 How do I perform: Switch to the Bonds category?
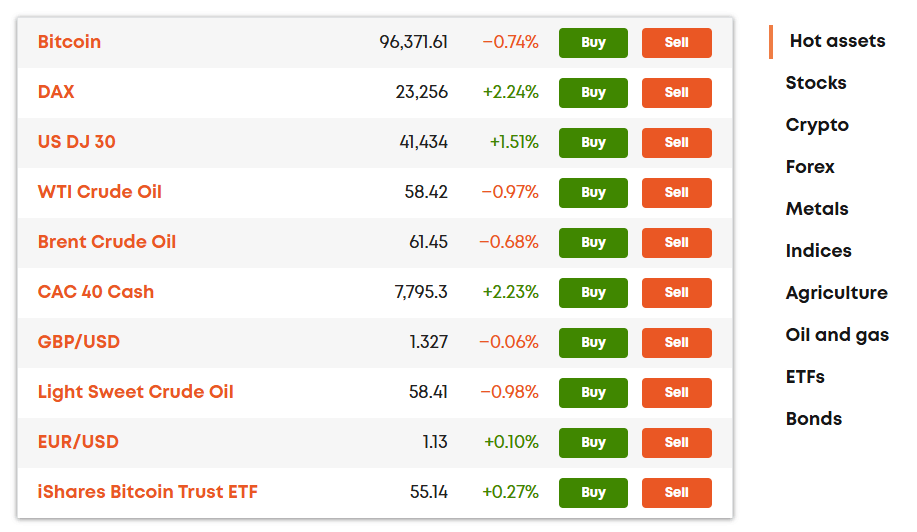[x=813, y=419]
